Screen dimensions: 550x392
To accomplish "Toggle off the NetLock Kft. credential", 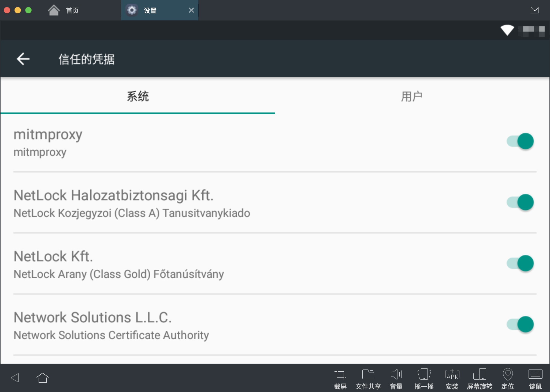I will (519, 263).
